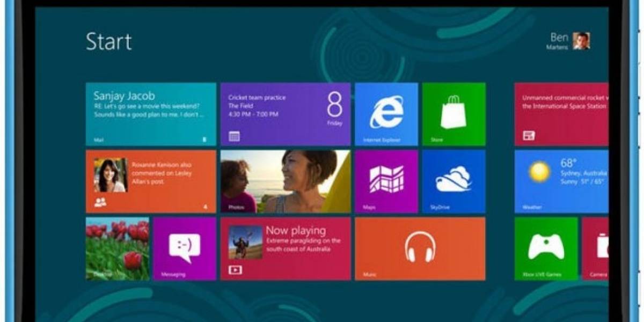The image size is (644, 322).
Task: Open the Now playing video tile
Action: click(286, 248)
